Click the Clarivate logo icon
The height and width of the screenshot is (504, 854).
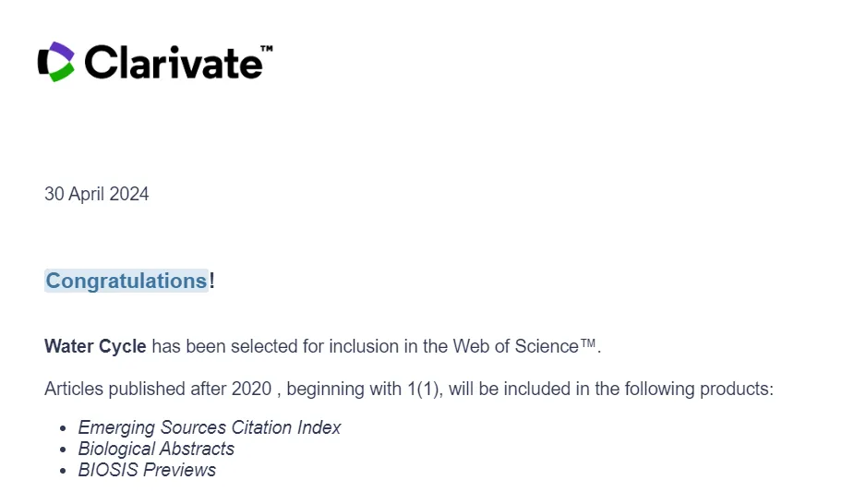pyautogui.click(x=55, y=62)
